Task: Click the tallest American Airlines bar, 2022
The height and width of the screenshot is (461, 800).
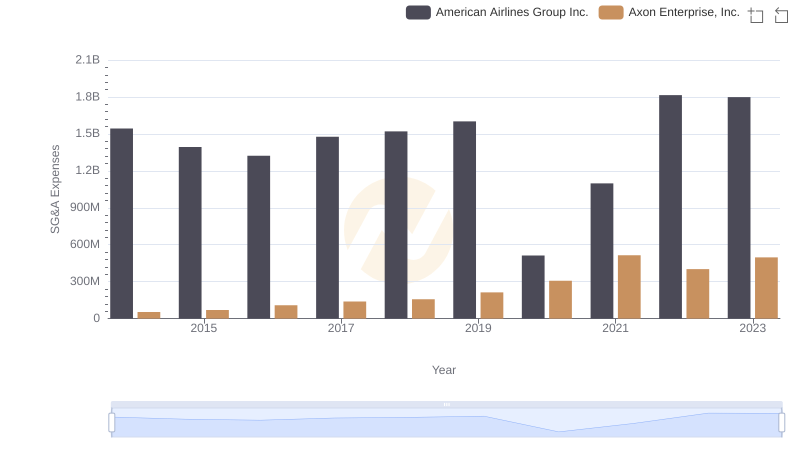Action: click(x=670, y=207)
